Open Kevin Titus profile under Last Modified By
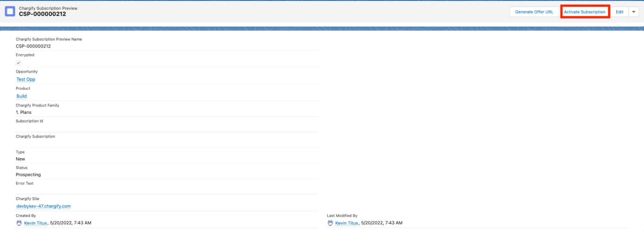 [x=347, y=223]
